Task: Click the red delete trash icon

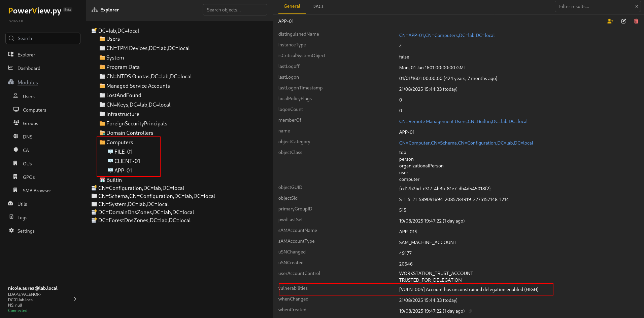Action: pyautogui.click(x=636, y=21)
